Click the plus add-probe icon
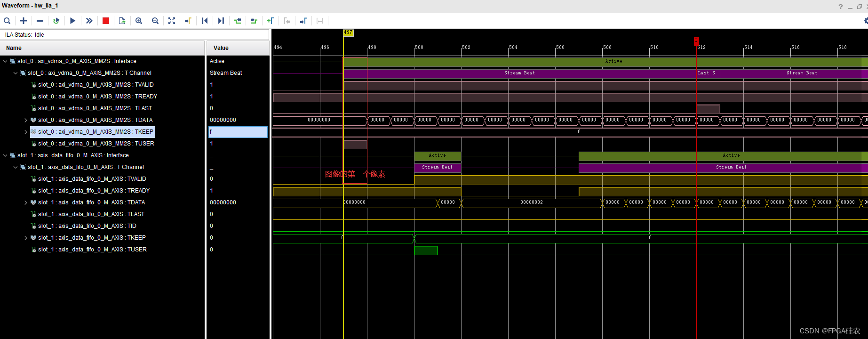The image size is (868, 339). point(24,21)
